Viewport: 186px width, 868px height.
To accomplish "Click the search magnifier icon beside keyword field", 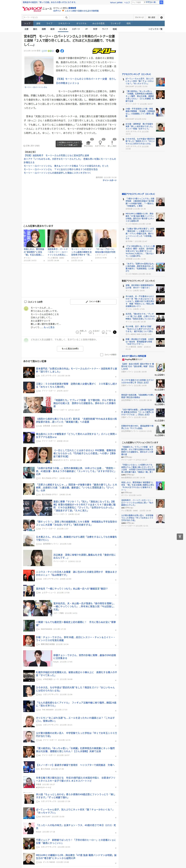I will (x=66, y=18).
